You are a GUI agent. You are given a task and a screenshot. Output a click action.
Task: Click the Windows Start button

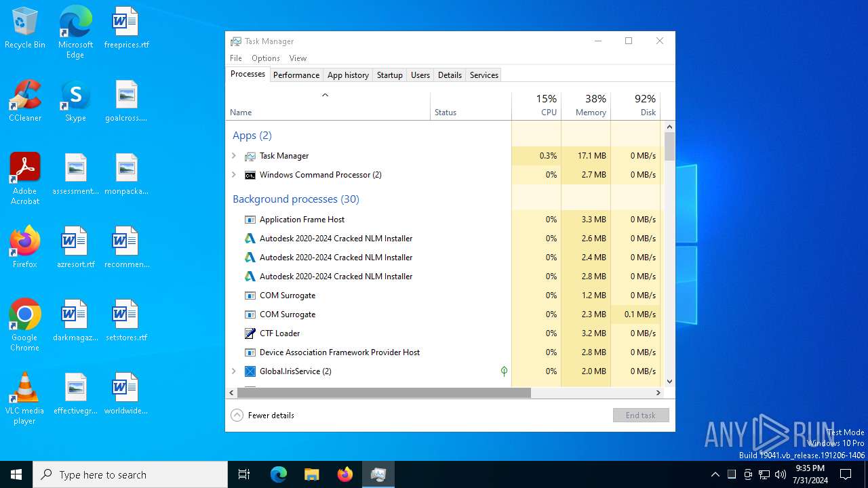pos(16,474)
